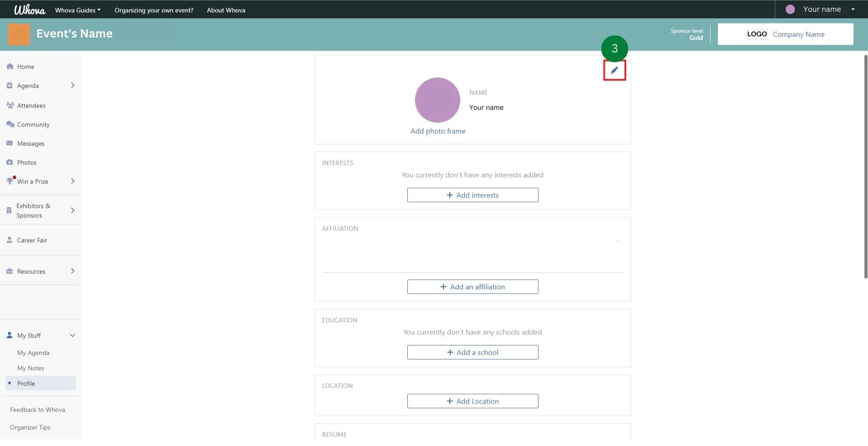The height and width of the screenshot is (446, 868).
Task: Click the Add a school button
Action: tap(472, 352)
